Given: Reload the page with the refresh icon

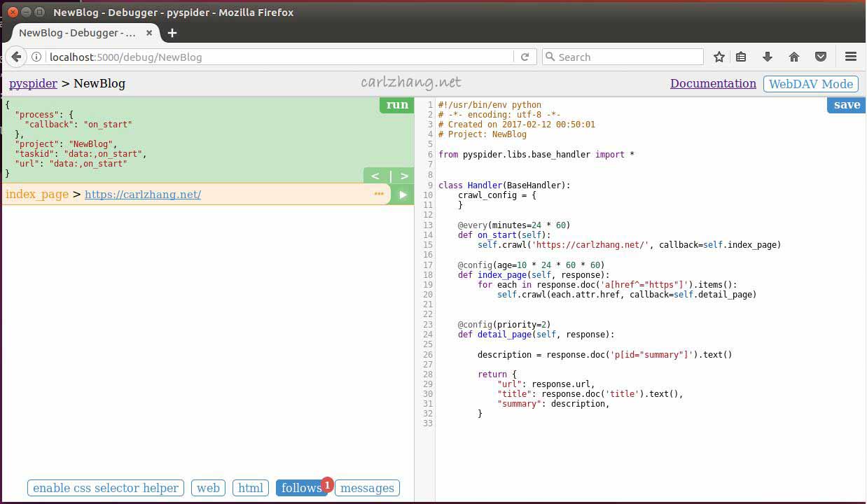Looking at the screenshot, I should (x=525, y=57).
